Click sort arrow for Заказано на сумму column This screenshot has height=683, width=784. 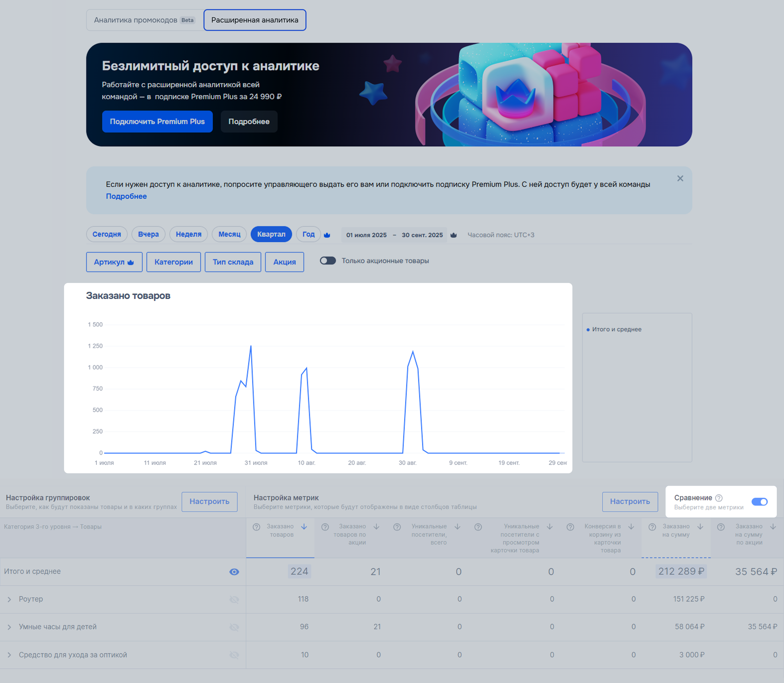(x=700, y=527)
